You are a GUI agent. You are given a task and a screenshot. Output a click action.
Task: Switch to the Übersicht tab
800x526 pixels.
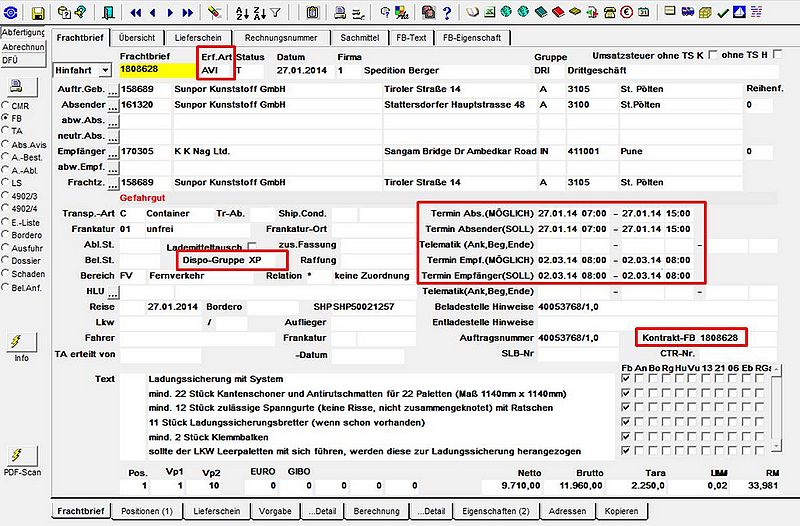[x=137, y=38]
